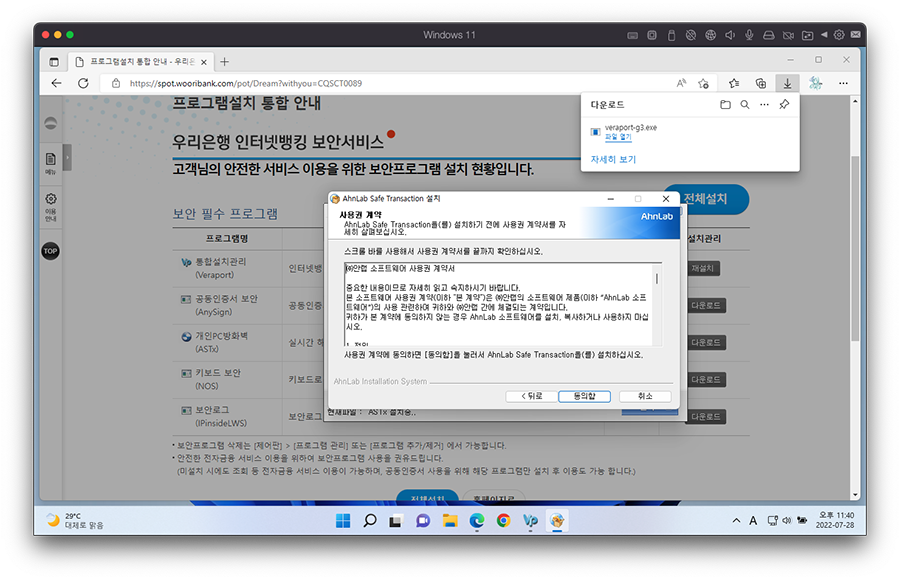Show hidden tray icons chevron
The width and height of the screenshot is (900, 580).
click(x=736, y=521)
